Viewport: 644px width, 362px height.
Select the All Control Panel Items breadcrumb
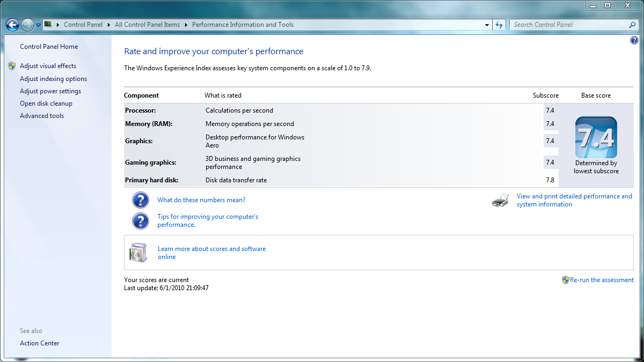[x=147, y=25]
